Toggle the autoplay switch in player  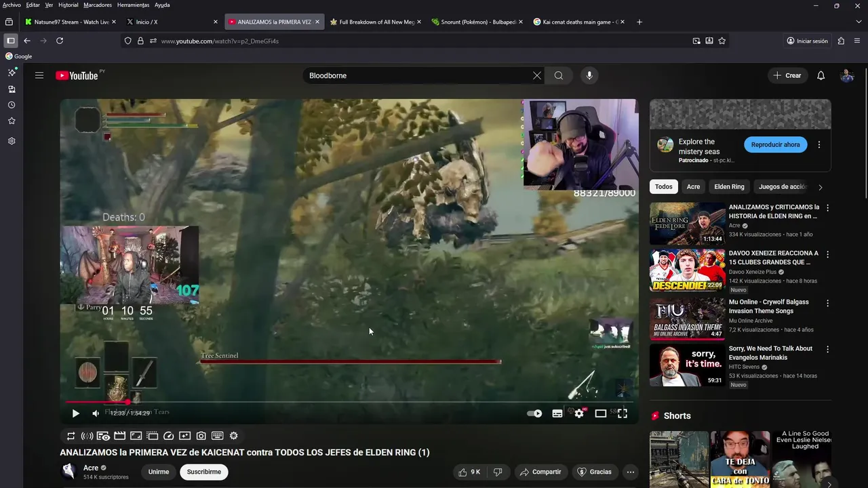534,413
